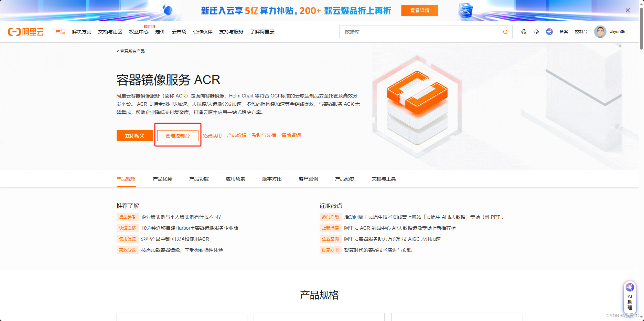644x321 pixels.
Task: Close the top promotional banner
Action: coord(628,10)
